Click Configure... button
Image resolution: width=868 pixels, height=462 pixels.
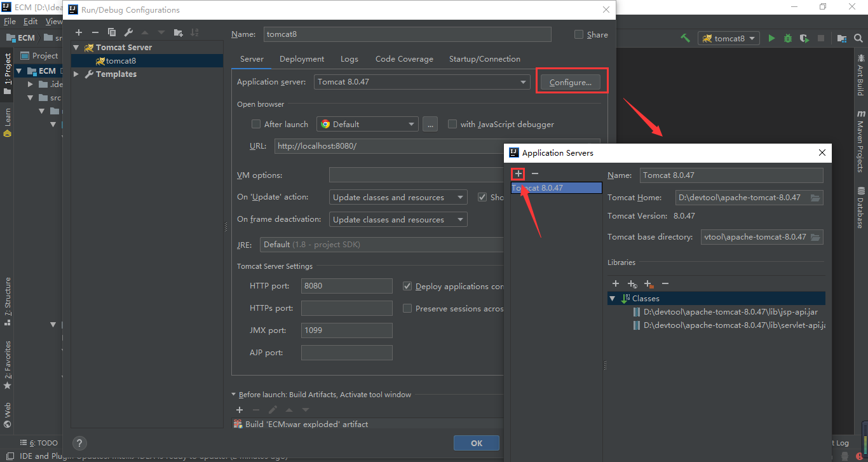(x=571, y=82)
